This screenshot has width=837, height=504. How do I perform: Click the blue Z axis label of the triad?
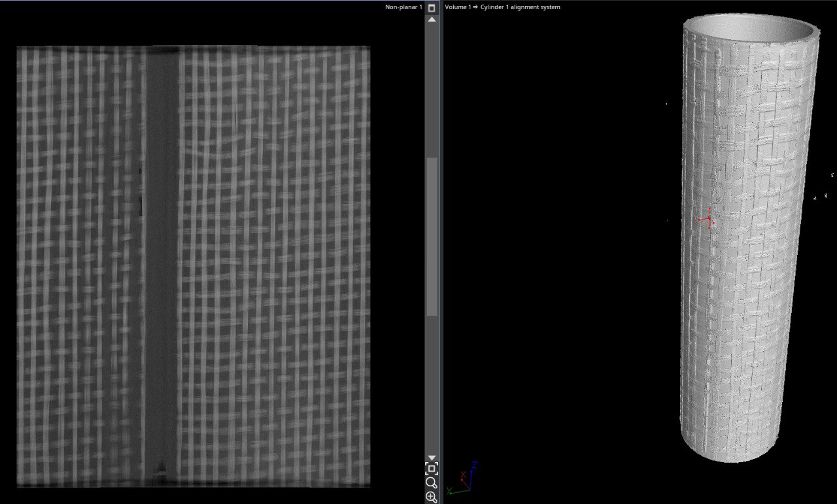pyautogui.click(x=475, y=465)
